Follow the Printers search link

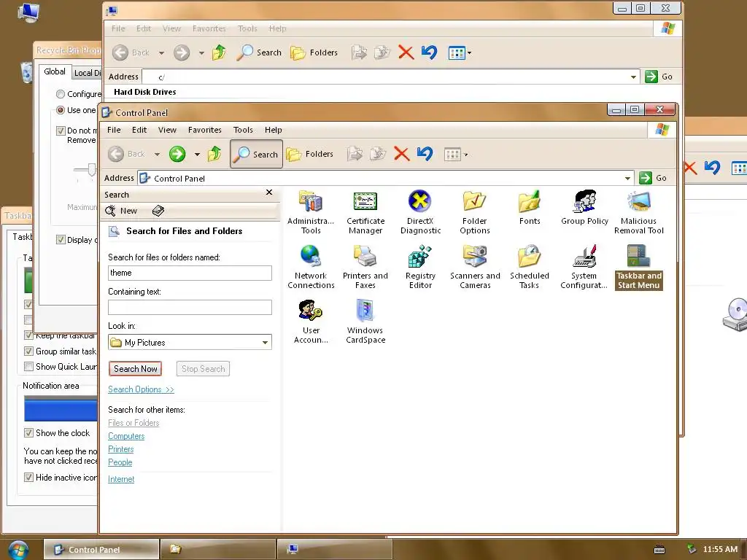[121, 449]
